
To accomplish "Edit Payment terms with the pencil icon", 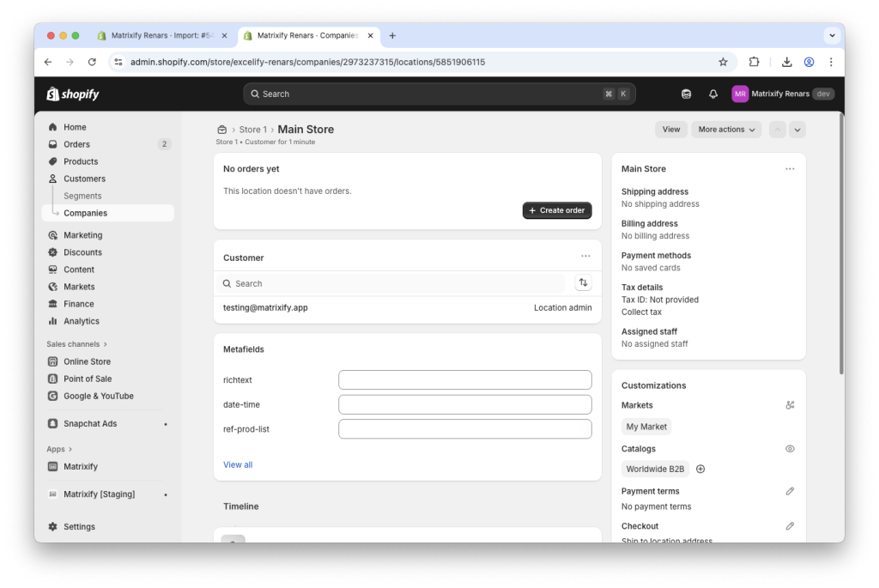I will [790, 490].
